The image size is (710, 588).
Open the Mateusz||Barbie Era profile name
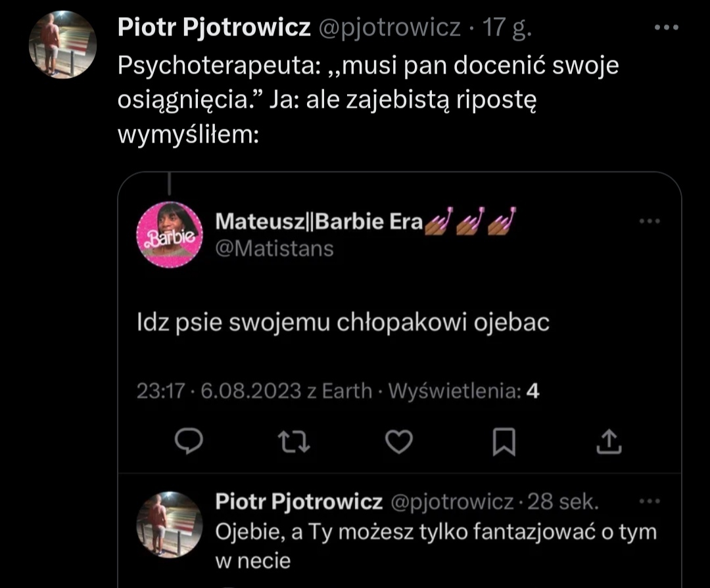[x=319, y=222]
